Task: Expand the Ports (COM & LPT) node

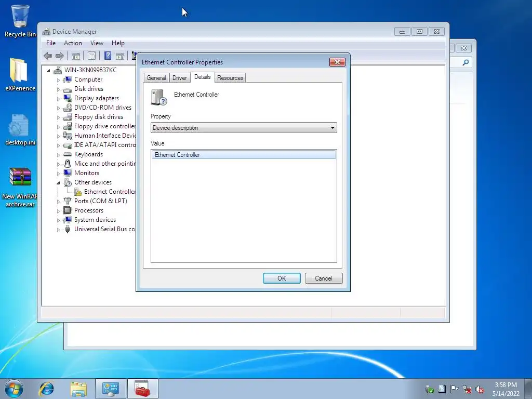Action: tap(58, 202)
